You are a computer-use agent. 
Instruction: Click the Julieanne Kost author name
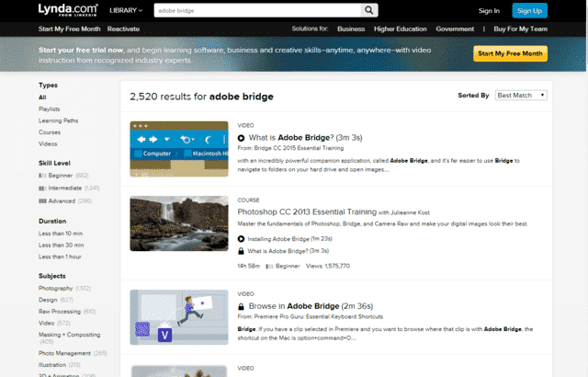[411, 212]
